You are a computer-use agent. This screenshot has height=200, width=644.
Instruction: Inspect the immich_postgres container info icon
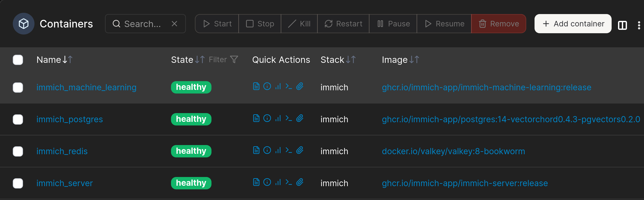click(x=267, y=118)
